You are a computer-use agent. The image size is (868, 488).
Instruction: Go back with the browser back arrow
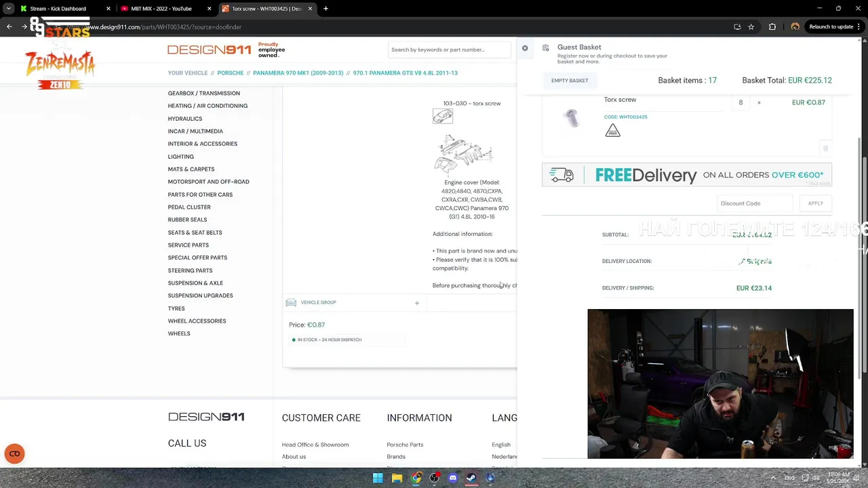[x=9, y=27]
